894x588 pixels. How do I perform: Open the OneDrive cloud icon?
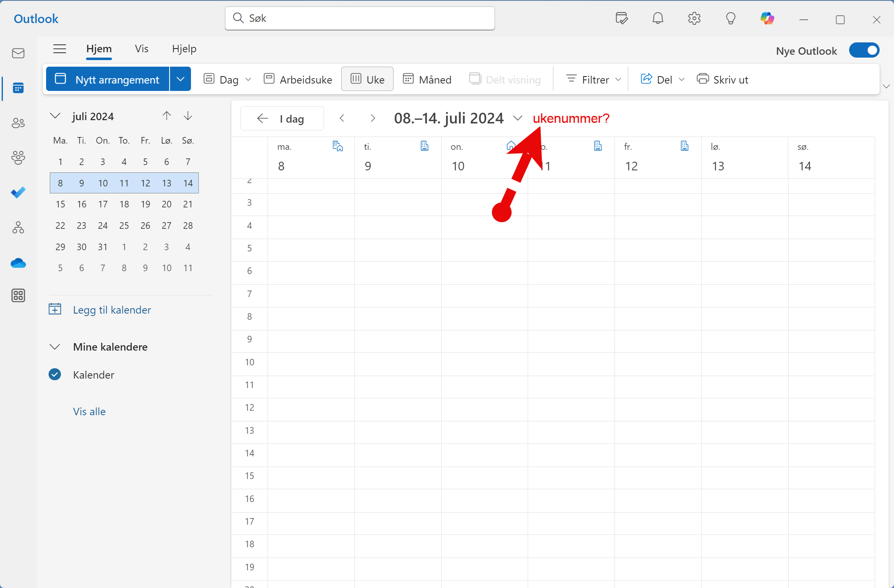18,263
